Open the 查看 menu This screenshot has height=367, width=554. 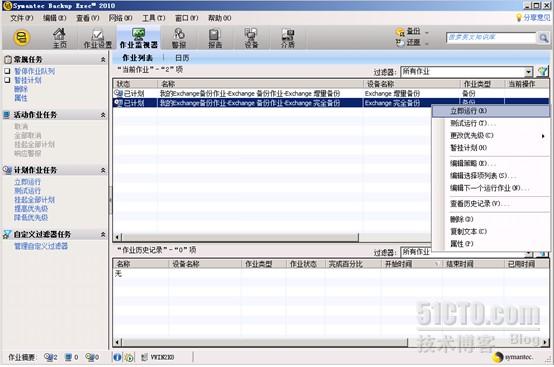(88, 18)
